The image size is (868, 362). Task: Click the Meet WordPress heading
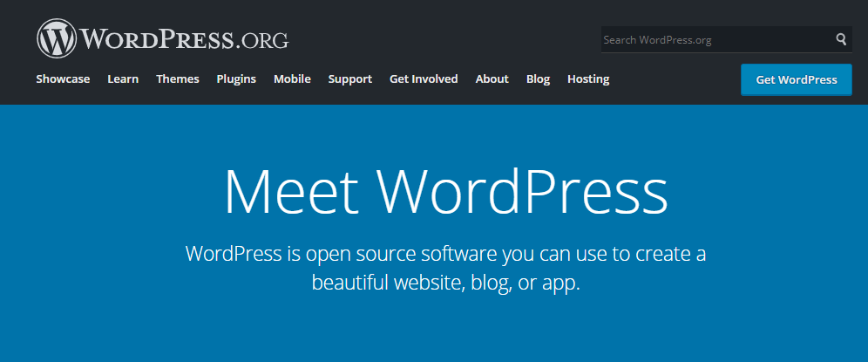[x=445, y=191]
